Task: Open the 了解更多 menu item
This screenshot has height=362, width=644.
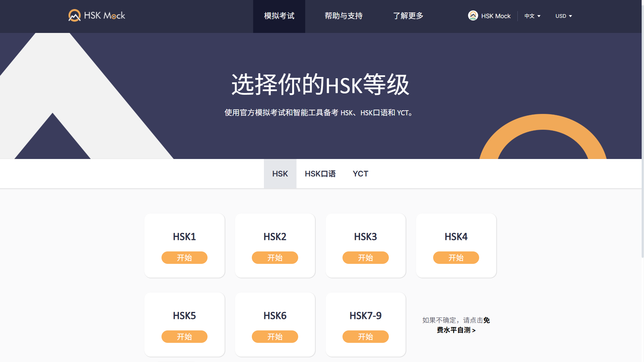Action: (408, 16)
